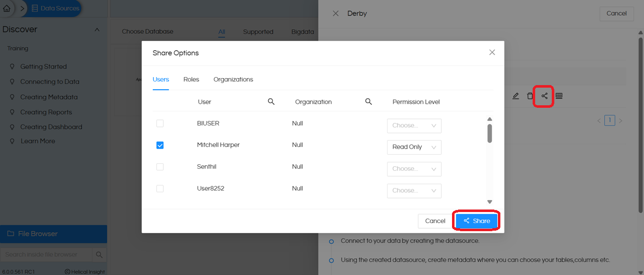Image resolution: width=644 pixels, height=275 pixels.
Task: Click the edit pencil icon
Action: coord(516,96)
